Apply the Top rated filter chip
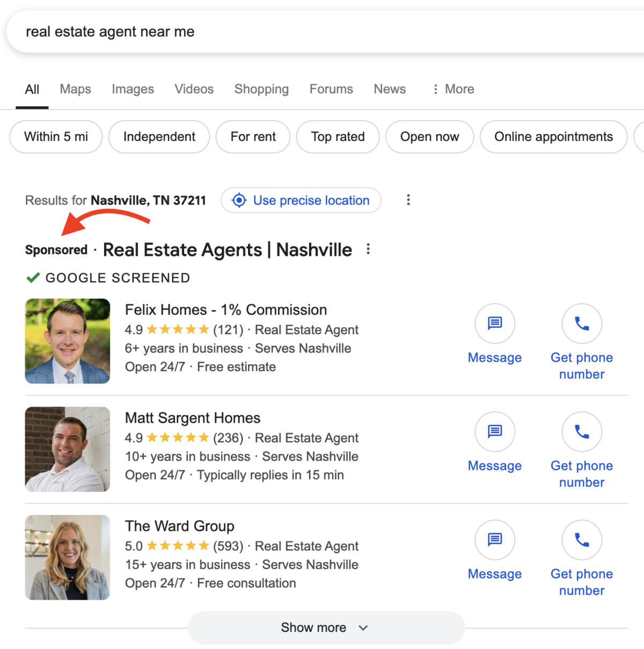The width and height of the screenshot is (644, 649). point(338,137)
